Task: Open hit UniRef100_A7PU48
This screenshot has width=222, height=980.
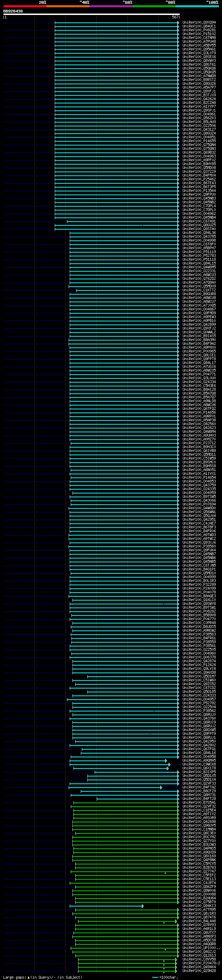Action: click(x=199, y=41)
